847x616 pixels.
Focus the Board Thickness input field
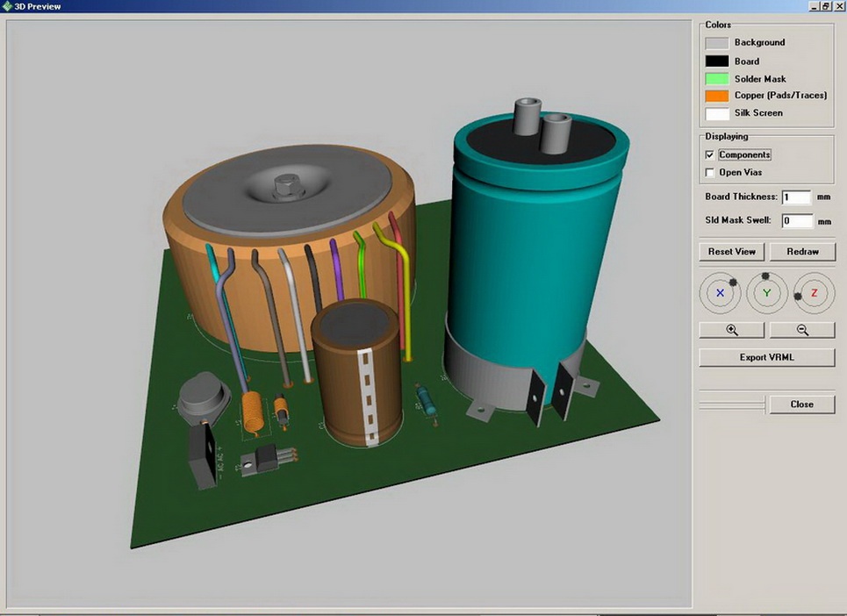point(795,197)
